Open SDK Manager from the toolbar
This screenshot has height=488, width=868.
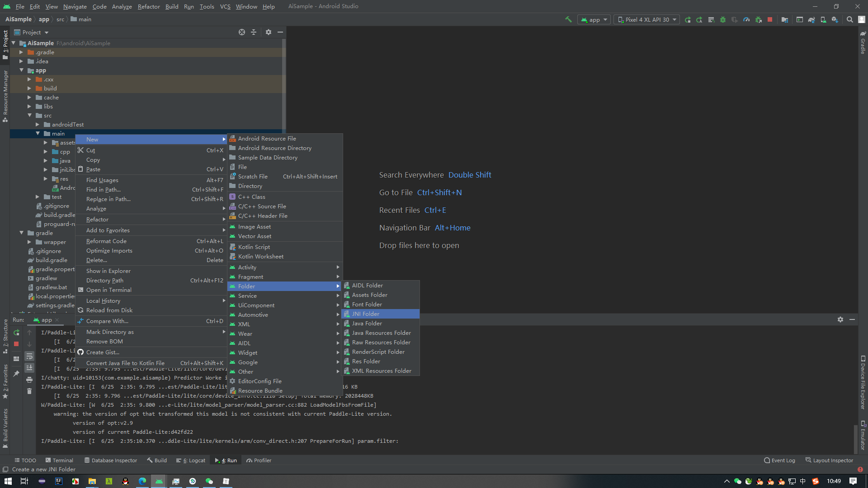coord(835,19)
